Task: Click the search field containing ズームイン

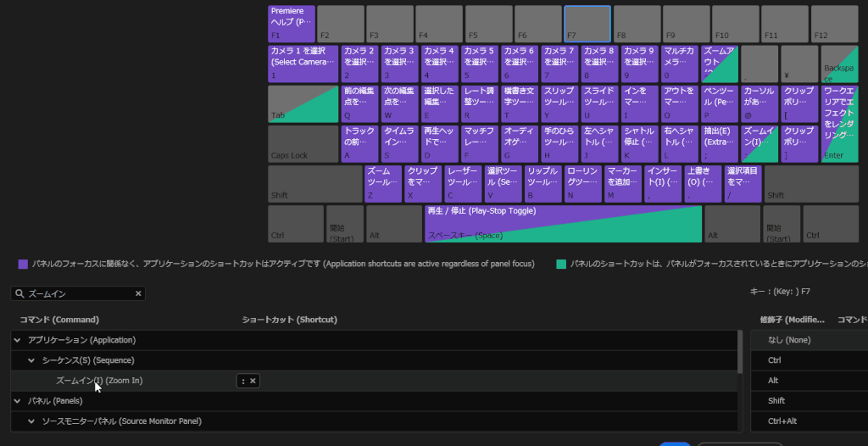Action: [78, 293]
